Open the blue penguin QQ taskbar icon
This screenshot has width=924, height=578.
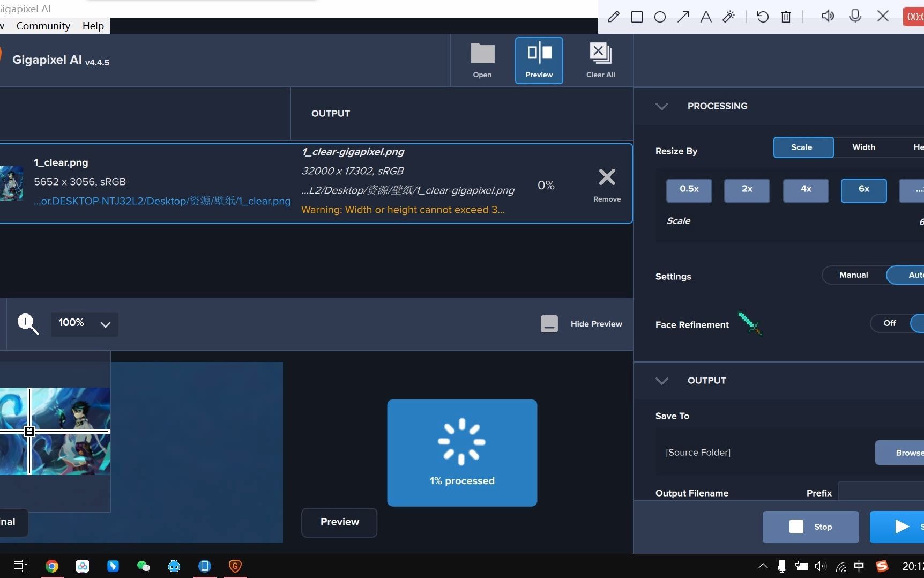[174, 566]
